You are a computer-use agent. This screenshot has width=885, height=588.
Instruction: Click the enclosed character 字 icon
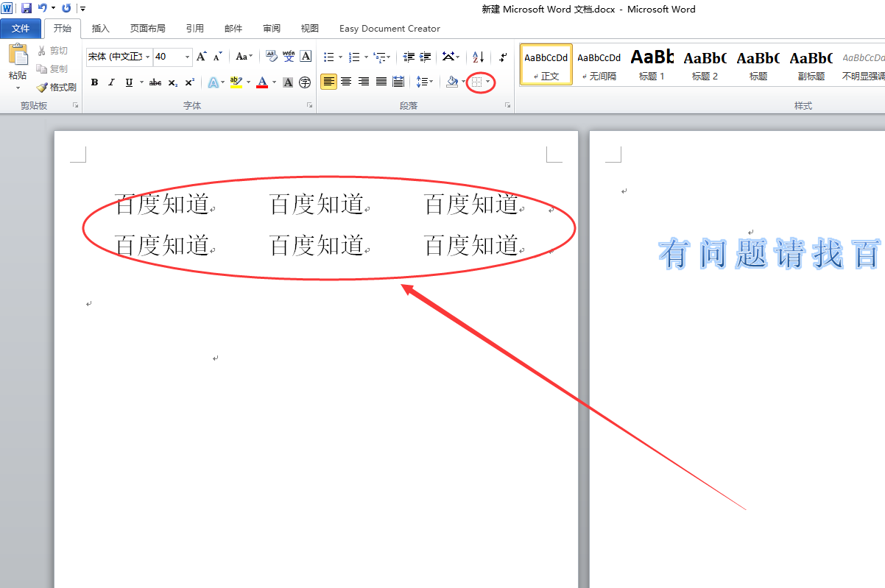[305, 82]
